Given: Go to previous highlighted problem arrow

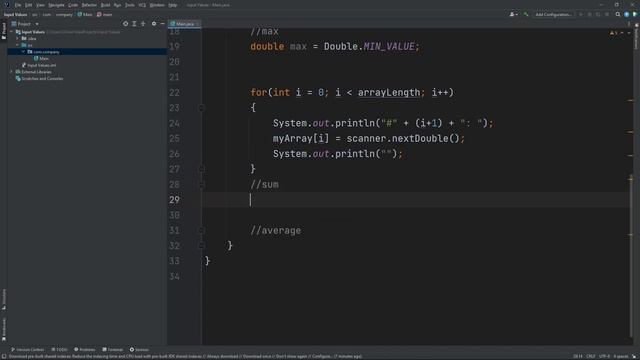Looking at the screenshot, I should point(622,33).
